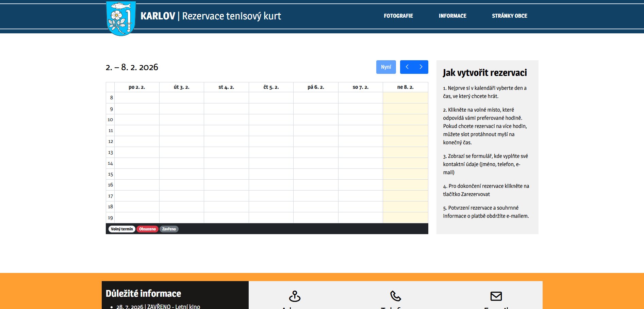This screenshot has height=309, width=644.
Task: Open the Informace menu item
Action: (452, 16)
